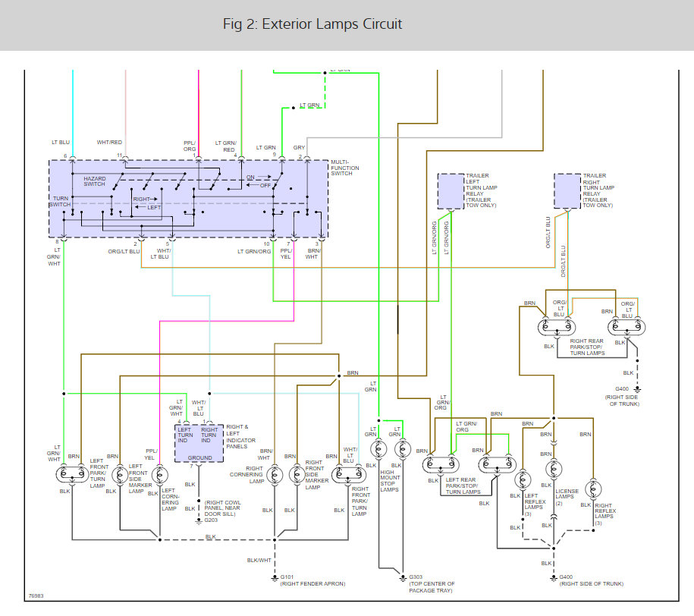The image size is (694, 616).
Task: Click the left cornering lamp bulb symbol
Action: pos(159,475)
